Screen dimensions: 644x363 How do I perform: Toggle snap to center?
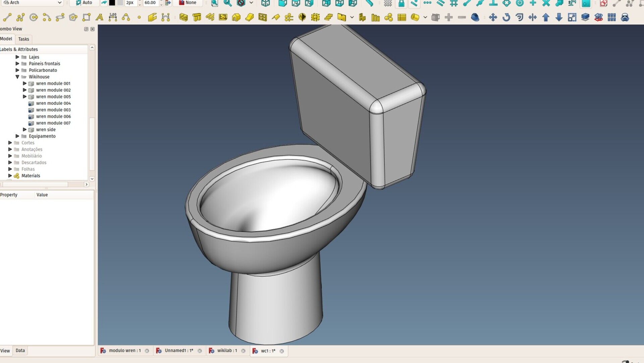click(520, 3)
